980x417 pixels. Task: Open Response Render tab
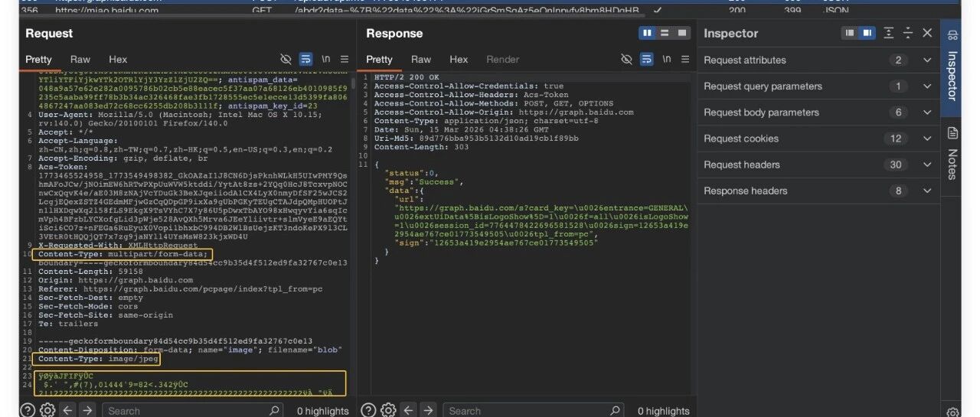click(503, 59)
